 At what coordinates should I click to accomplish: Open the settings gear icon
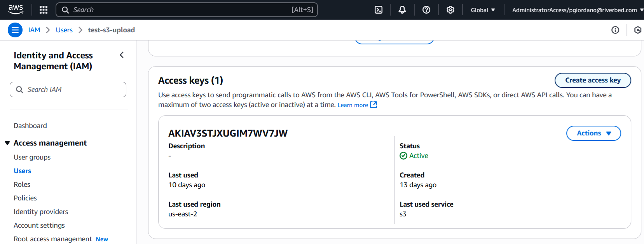tap(450, 10)
